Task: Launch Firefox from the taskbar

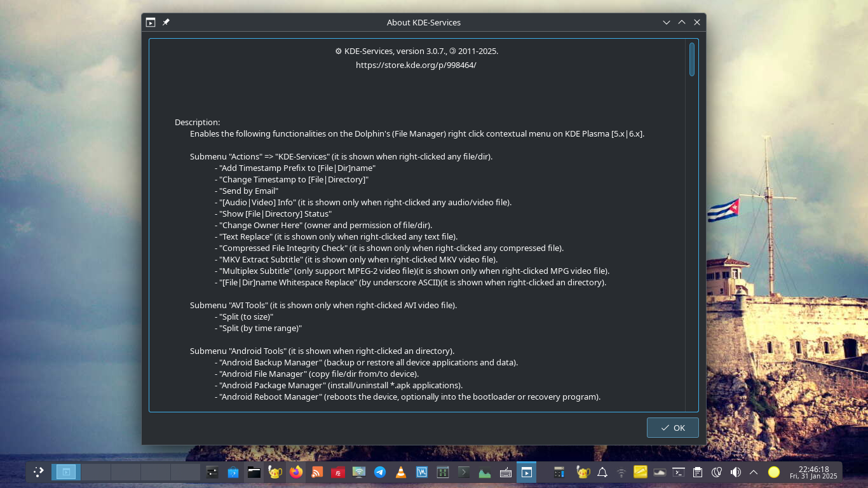Action: (x=296, y=472)
